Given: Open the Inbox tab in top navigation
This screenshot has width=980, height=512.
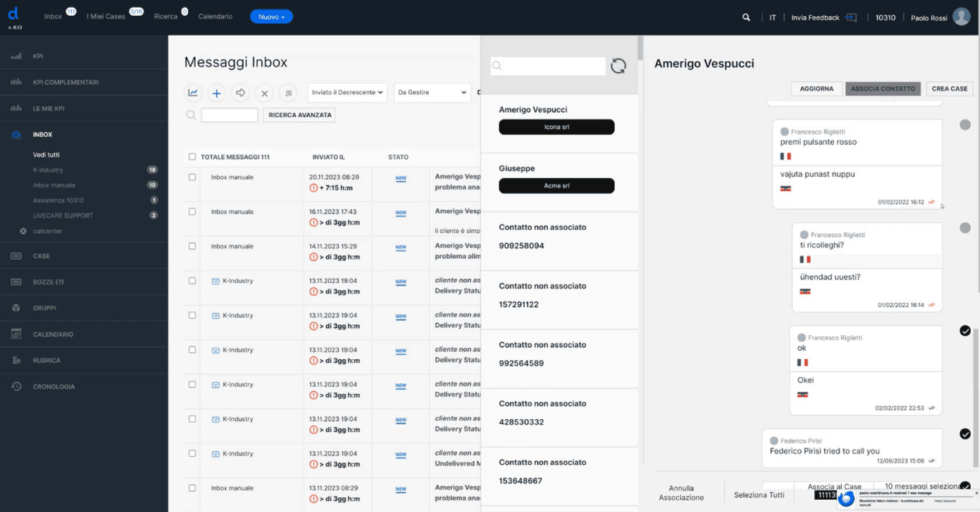Looking at the screenshot, I should 53,16.
